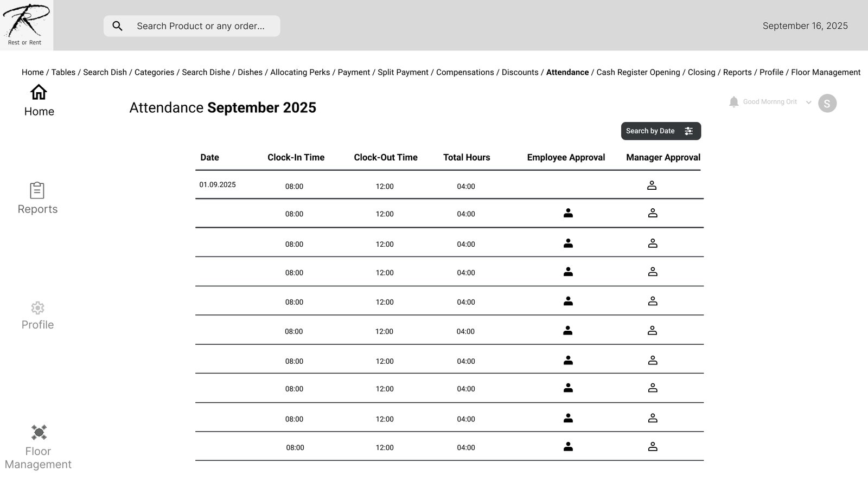Viewport: 868px width, 488px height.
Task: Toggle employee approval in the last row
Action: [x=568, y=447]
